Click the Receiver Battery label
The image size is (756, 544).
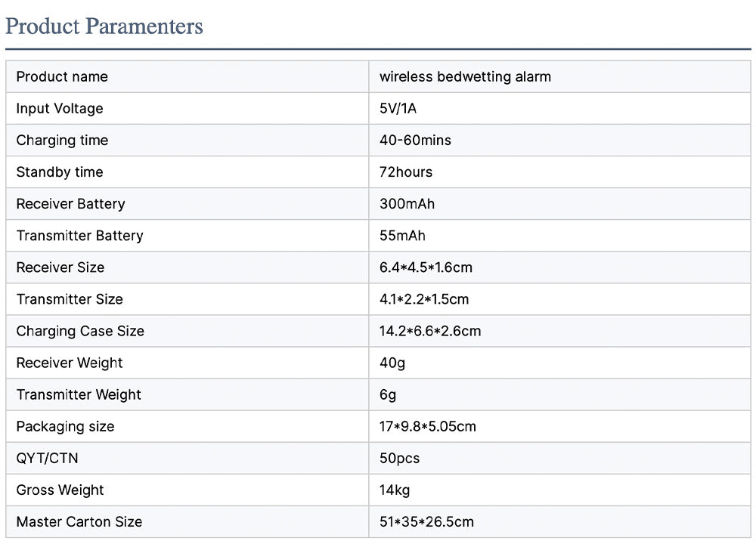[x=70, y=204]
